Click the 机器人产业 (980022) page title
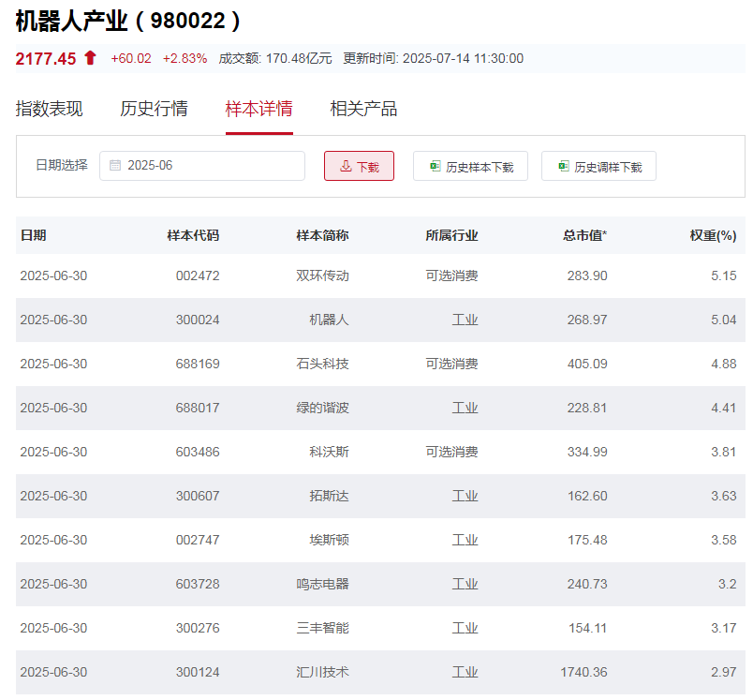The width and height of the screenshot is (753, 700). (127, 21)
